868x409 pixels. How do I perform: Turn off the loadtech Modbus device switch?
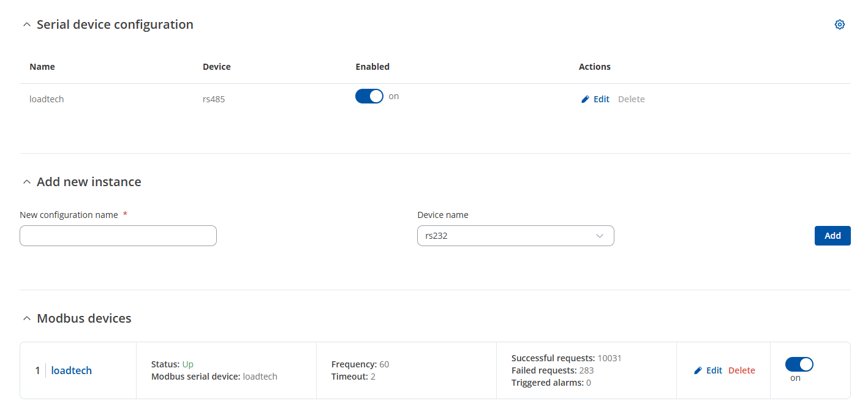pyautogui.click(x=799, y=364)
